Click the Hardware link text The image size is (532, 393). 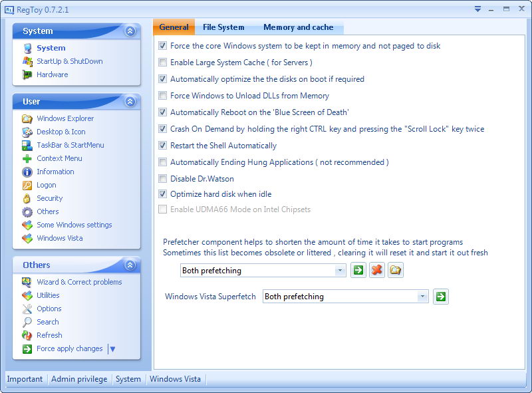point(53,74)
